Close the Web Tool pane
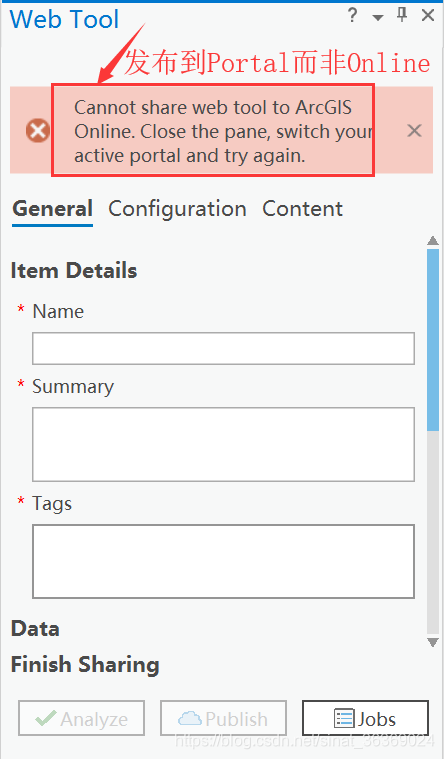 428,15
